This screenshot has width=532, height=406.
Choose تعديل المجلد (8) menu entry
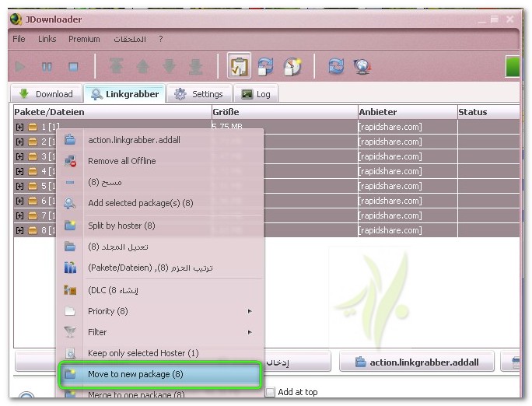(x=159, y=247)
